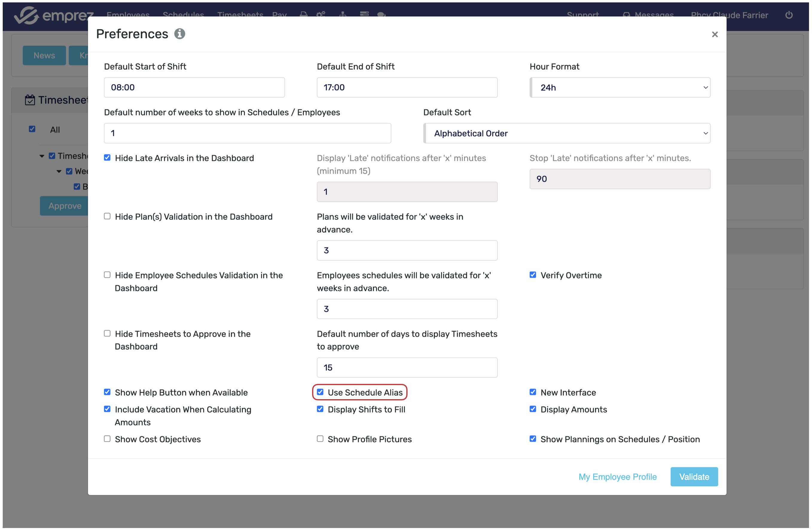Click the Timesheet calendar icon

[30, 100]
